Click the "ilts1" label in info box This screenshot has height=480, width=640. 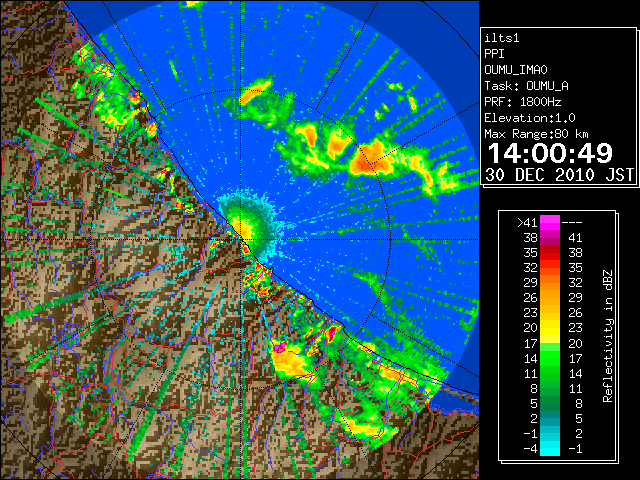(502, 38)
